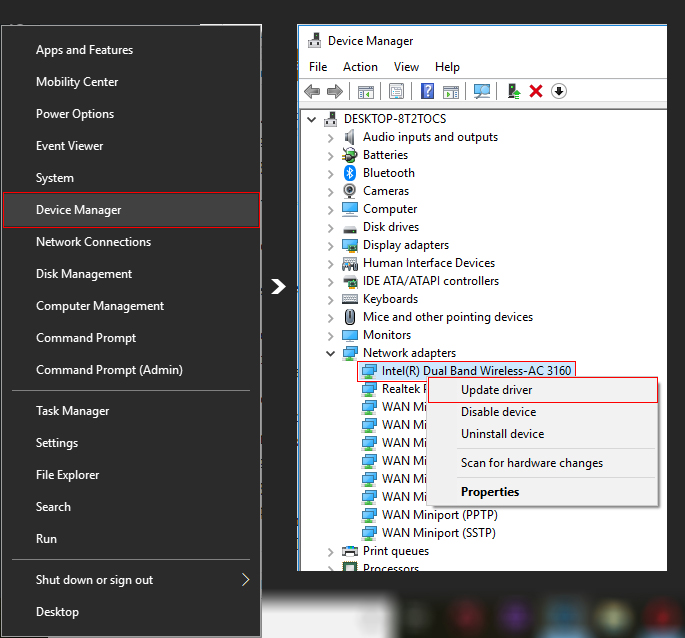
Task: Expand the Cameras category
Action: point(331,192)
